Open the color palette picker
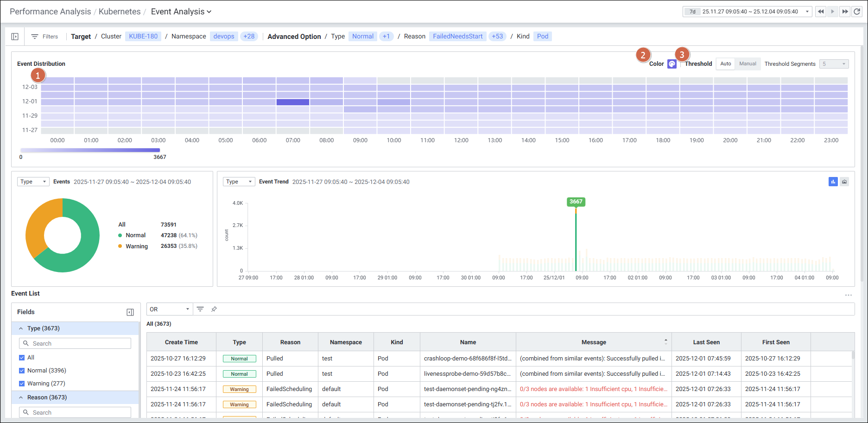The image size is (868, 423). coord(672,64)
